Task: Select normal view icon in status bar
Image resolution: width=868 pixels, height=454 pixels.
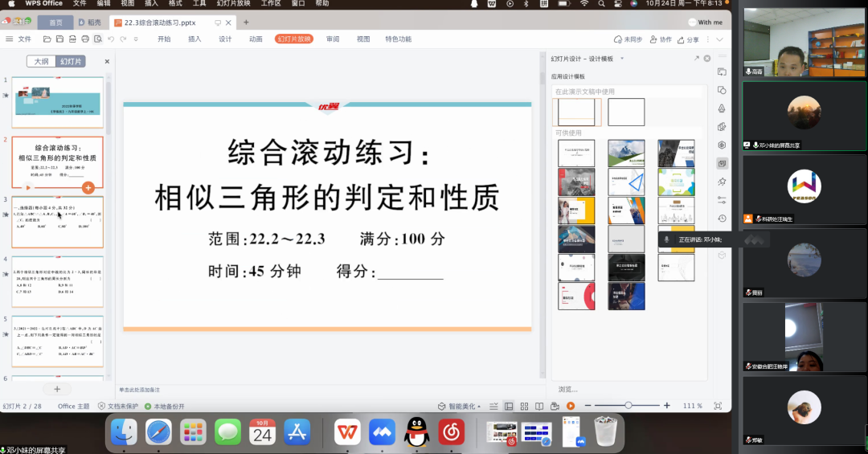Action: point(509,407)
